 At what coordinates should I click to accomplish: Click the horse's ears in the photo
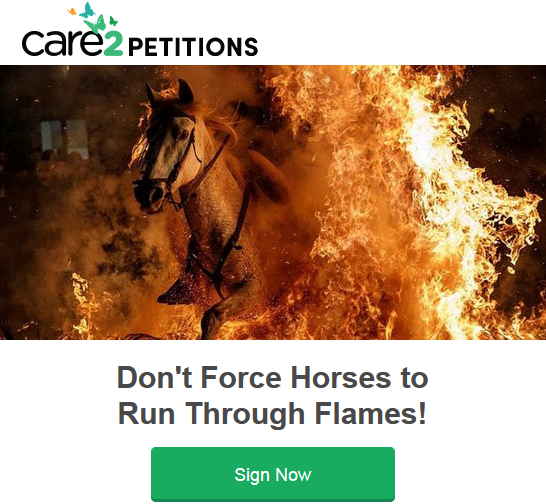coord(170,91)
